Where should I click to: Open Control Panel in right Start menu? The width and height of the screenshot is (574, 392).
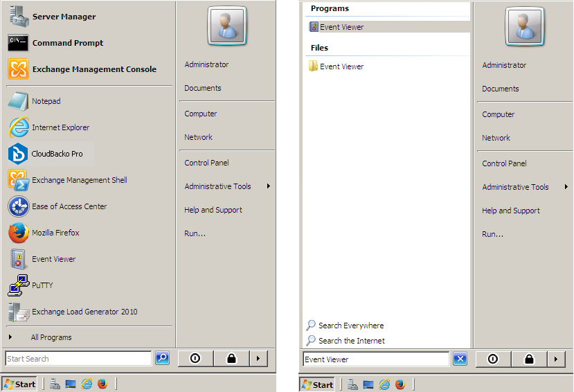pos(504,163)
